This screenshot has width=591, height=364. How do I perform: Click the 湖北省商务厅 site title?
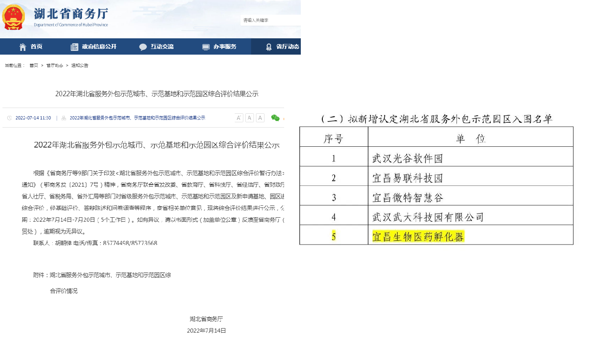click(x=71, y=13)
